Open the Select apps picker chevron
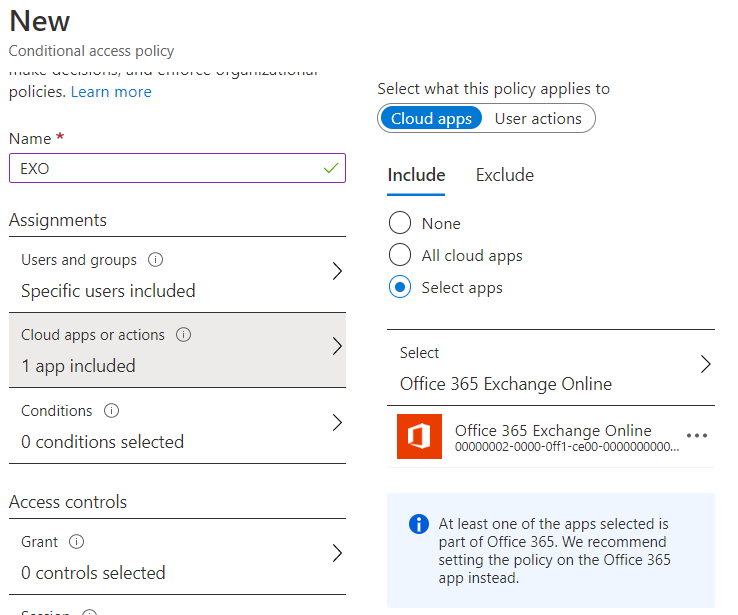738x615 pixels. [705, 364]
